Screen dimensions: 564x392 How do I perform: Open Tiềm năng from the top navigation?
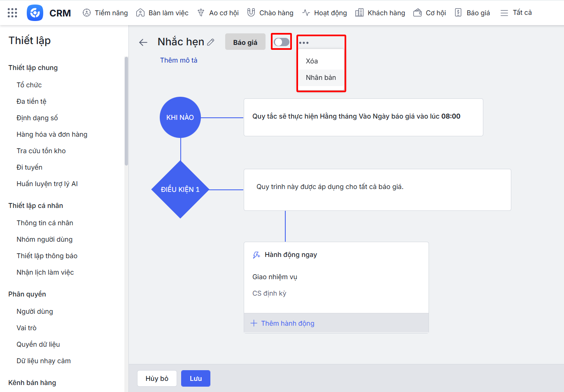pos(105,13)
